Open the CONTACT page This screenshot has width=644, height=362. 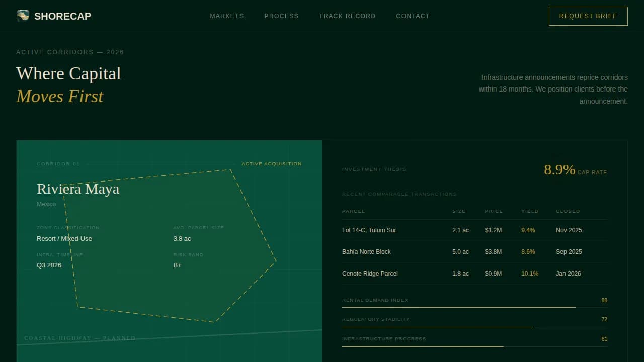(413, 16)
